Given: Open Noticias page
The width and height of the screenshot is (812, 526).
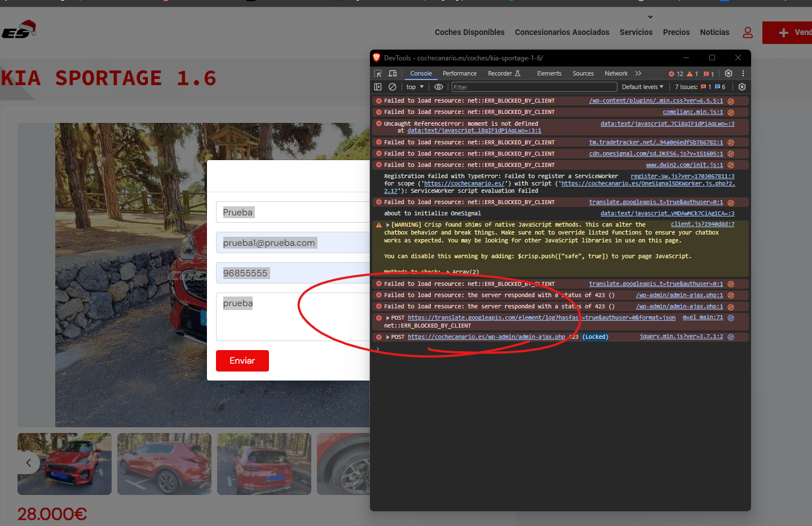Looking at the screenshot, I should tap(714, 32).
